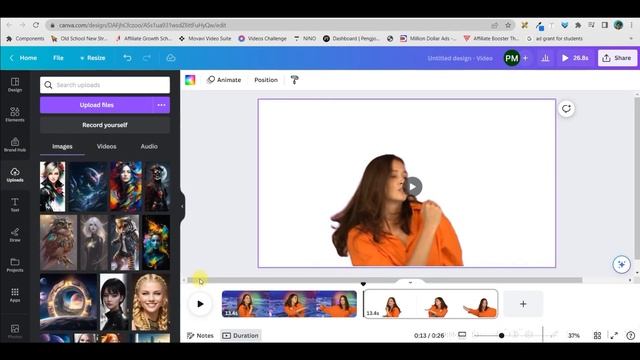Toggle the Duration view button
640x360 pixels.
tap(241, 336)
